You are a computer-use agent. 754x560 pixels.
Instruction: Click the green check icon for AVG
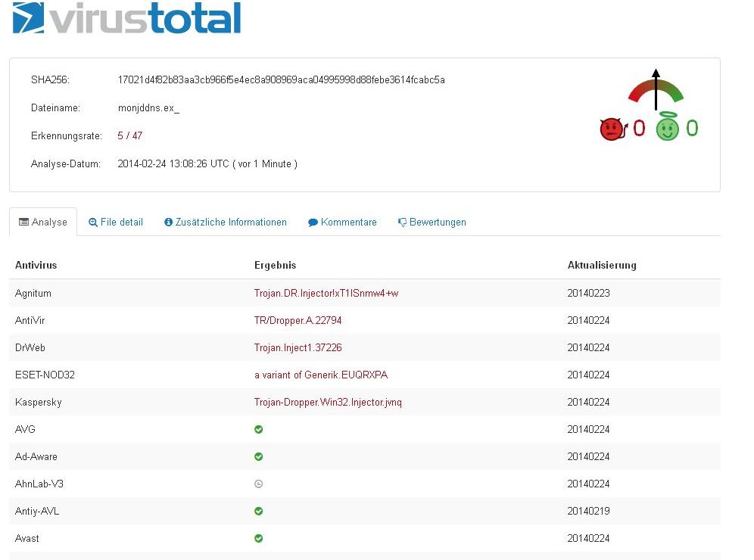point(259,429)
